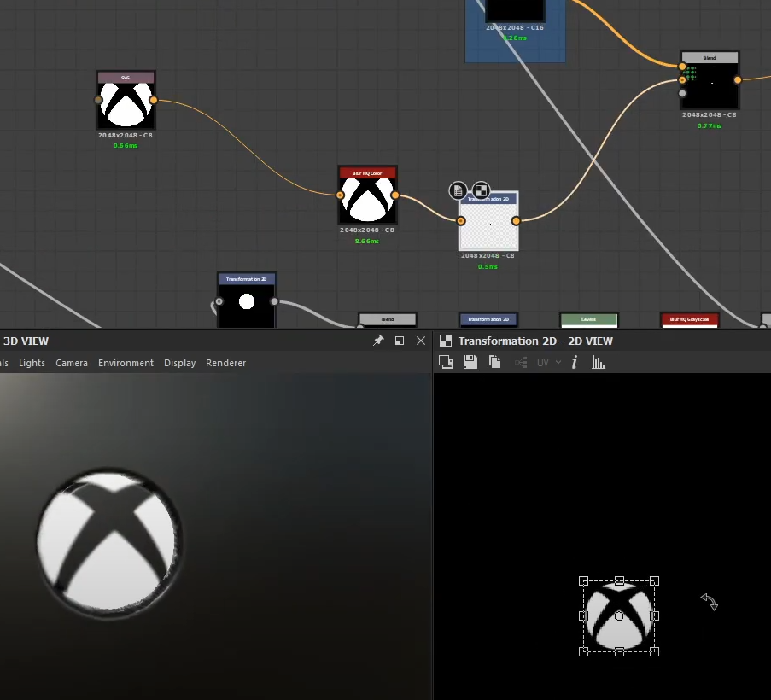Screen dimensions: 771x700
Task: Click the '3D VIEW' panel title
Action: coord(26,341)
